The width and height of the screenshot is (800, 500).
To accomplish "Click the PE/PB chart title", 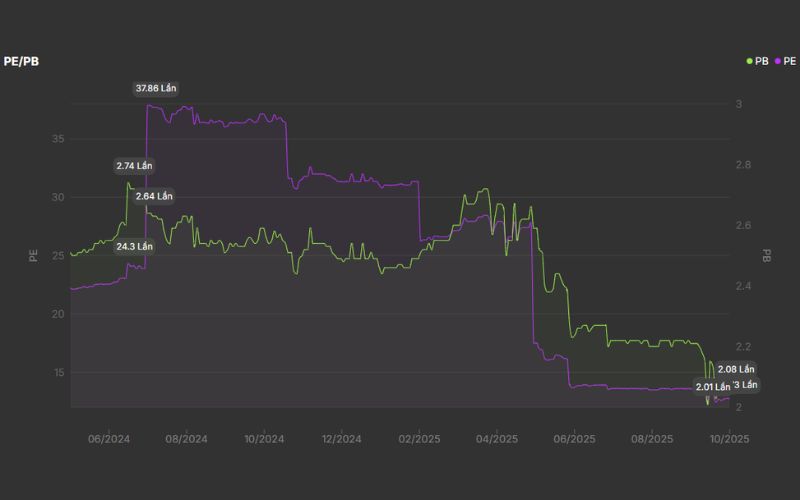I will (x=21, y=61).
